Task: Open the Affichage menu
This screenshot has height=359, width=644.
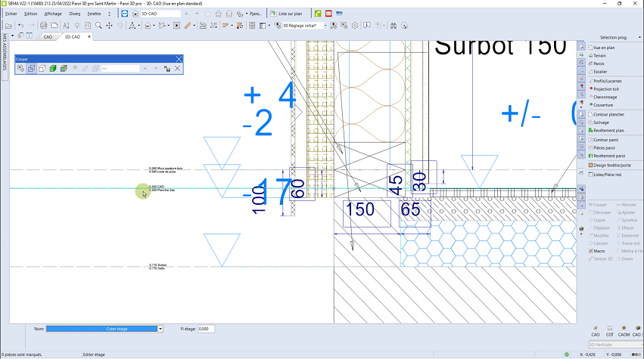Action: [53, 14]
